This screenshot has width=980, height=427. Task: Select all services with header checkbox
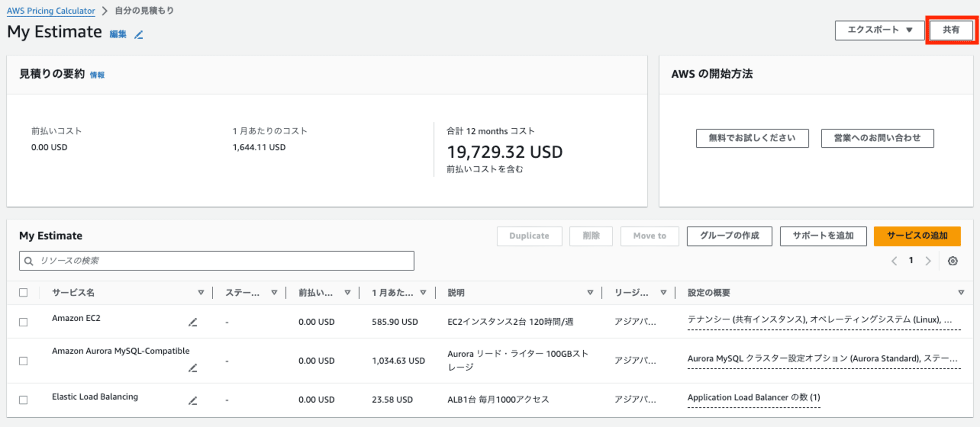tap(23, 292)
